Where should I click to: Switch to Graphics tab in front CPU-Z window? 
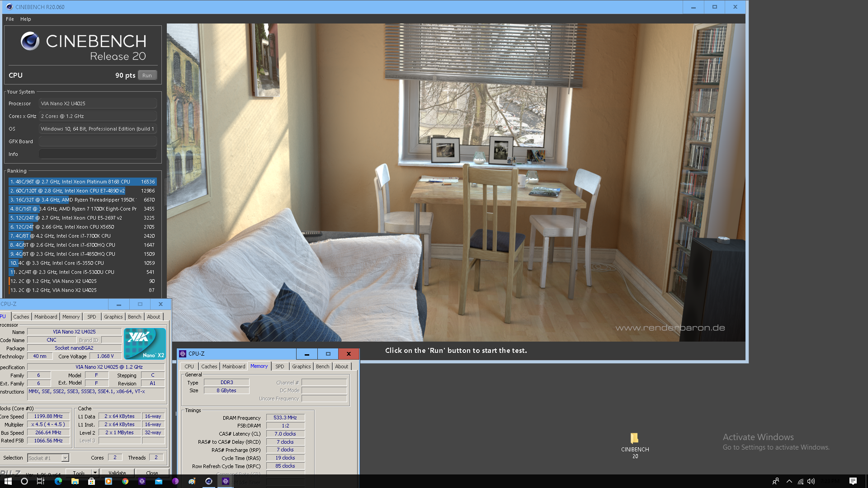point(301,366)
